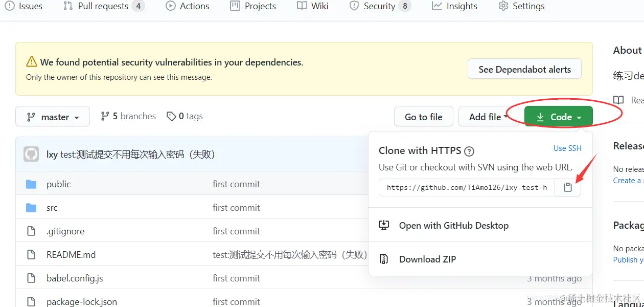This screenshot has width=644, height=307.
Task: Copy the clone URL with clipboard icon
Action: pyautogui.click(x=567, y=188)
